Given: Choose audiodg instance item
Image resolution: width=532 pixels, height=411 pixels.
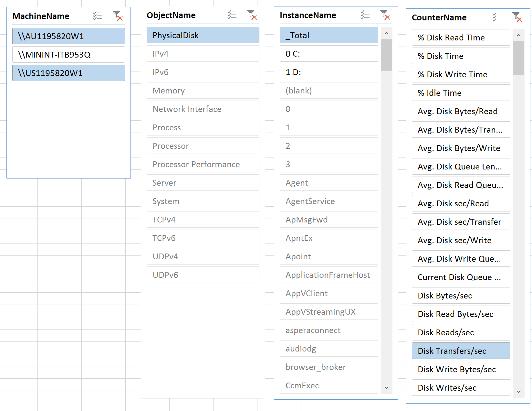Looking at the screenshot, I should point(329,348).
